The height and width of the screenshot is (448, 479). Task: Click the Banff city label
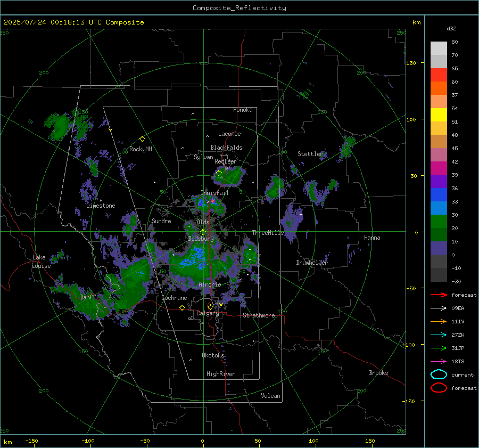click(88, 297)
